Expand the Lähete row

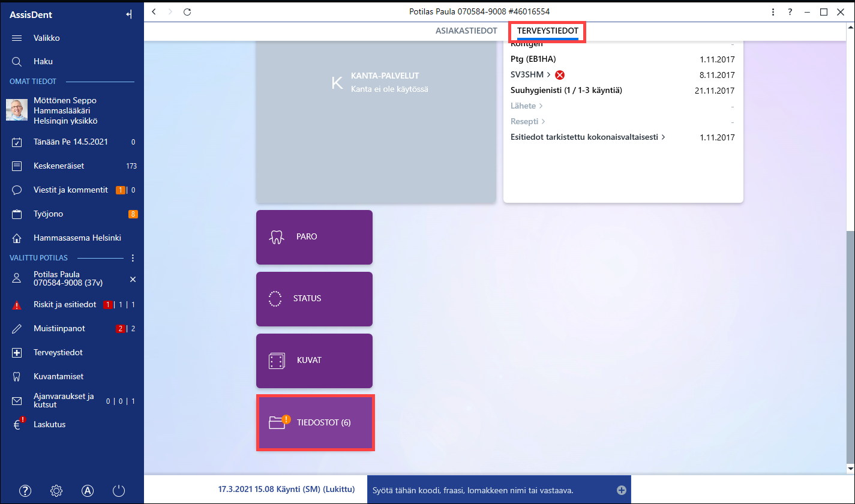[527, 106]
